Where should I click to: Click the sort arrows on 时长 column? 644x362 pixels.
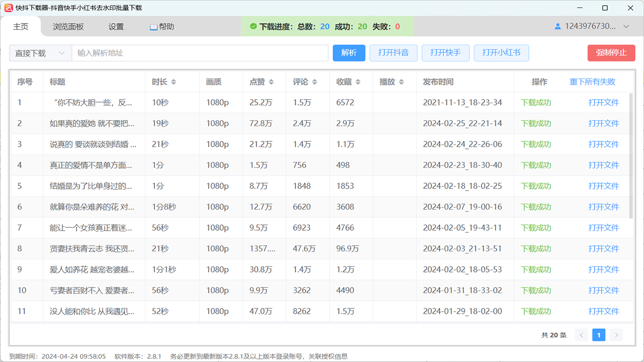tap(174, 82)
